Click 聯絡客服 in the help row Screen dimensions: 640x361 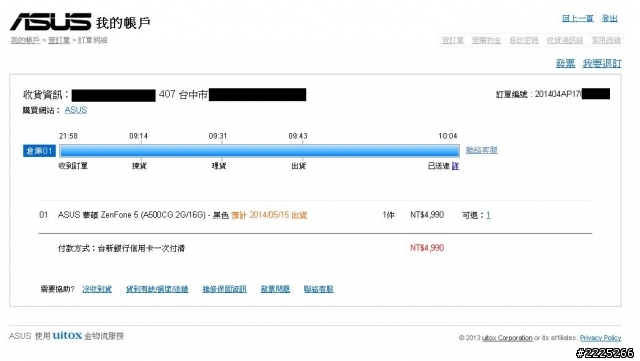pyautogui.click(x=318, y=289)
